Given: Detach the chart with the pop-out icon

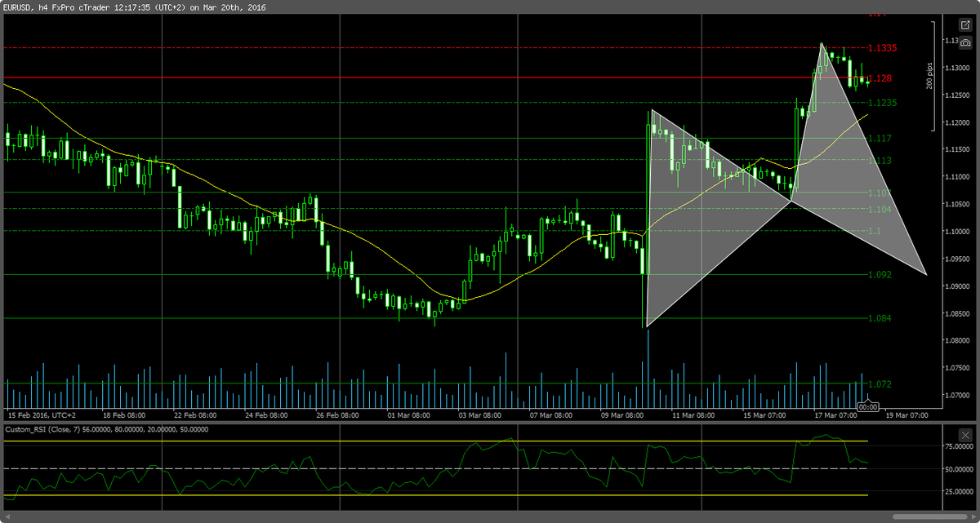Looking at the screenshot, I should click(964, 25).
